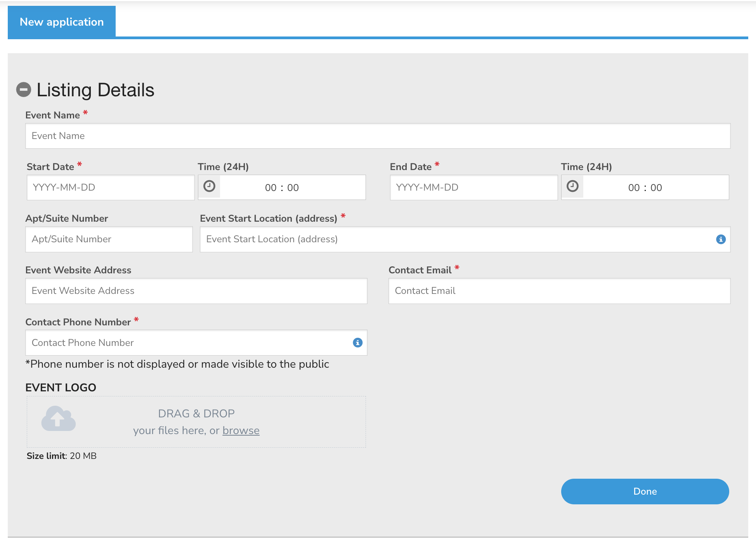Focus the Event Website Address field
756x542 pixels.
196,291
